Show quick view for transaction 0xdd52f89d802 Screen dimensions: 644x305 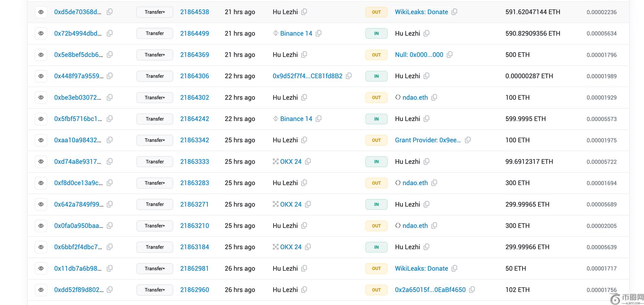[x=41, y=290]
